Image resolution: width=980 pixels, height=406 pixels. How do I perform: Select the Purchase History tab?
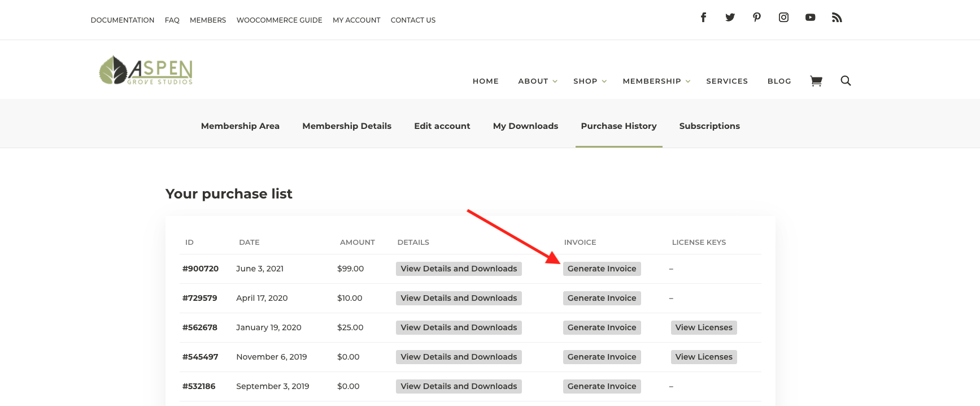(x=619, y=126)
